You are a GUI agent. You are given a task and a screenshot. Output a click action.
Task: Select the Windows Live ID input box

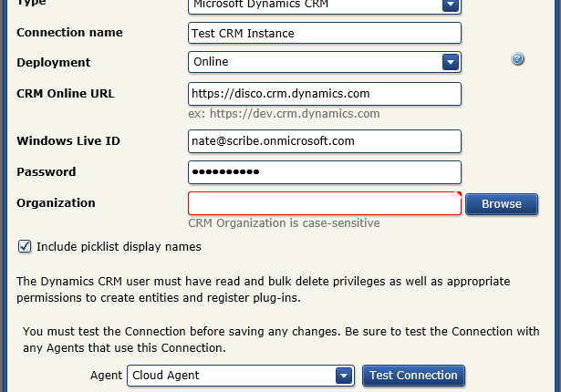tap(324, 141)
